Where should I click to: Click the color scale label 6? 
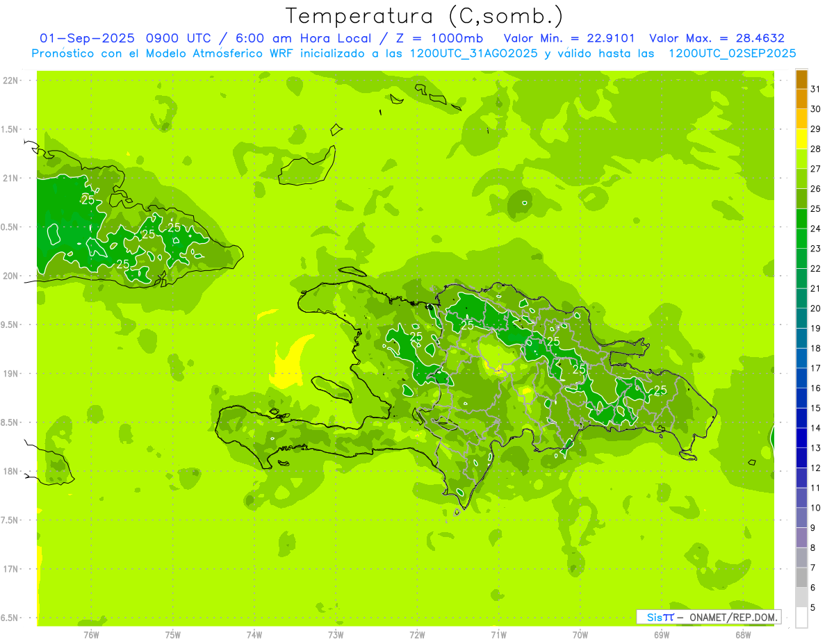coord(813,588)
